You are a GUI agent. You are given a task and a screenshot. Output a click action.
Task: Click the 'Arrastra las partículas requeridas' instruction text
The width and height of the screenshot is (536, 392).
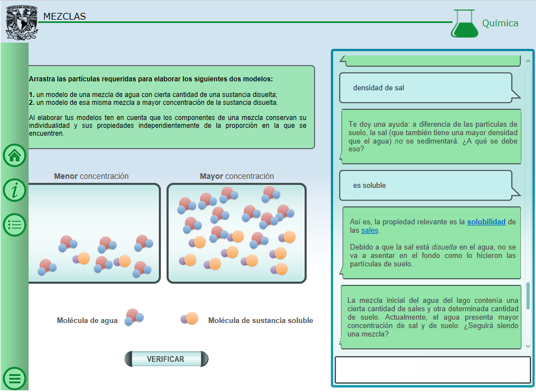point(151,79)
